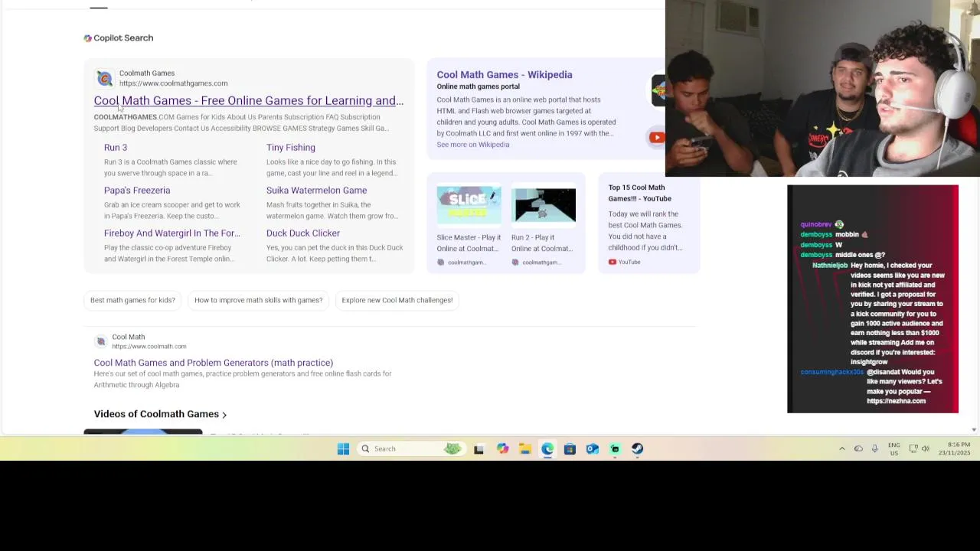Click the Coolmath Games site favicon
Viewport: 980px width, 551px height.
105,78
